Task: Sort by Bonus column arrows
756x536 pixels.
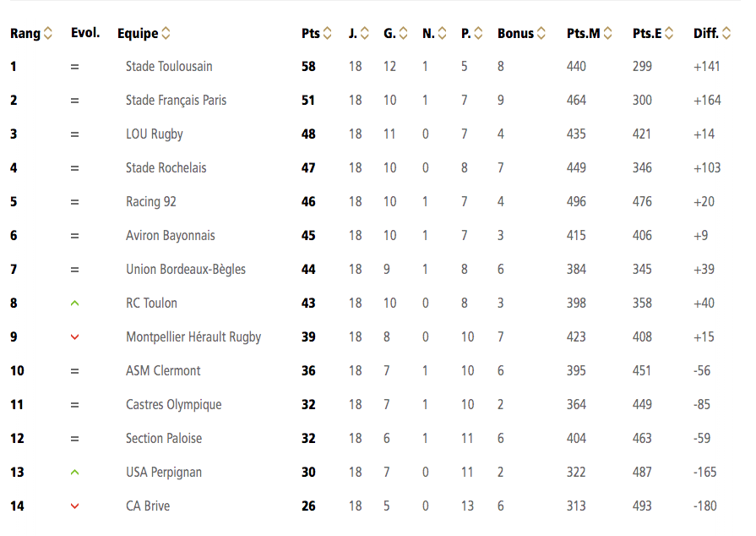Action: tap(541, 33)
